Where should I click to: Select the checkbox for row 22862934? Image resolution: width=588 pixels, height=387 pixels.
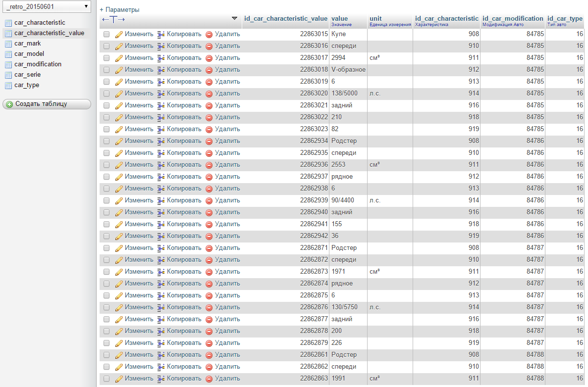coord(107,141)
